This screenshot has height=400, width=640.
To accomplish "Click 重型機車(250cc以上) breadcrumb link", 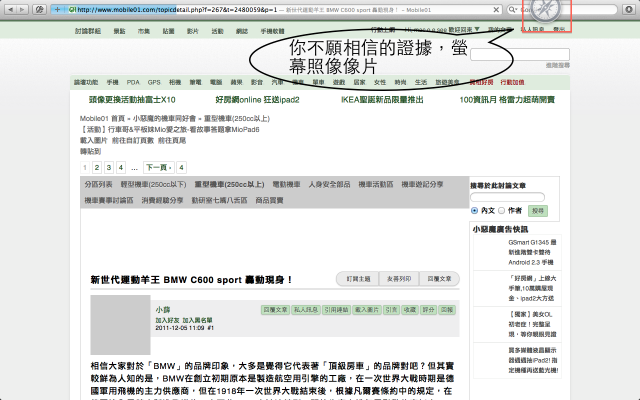I will click(237, 118).
